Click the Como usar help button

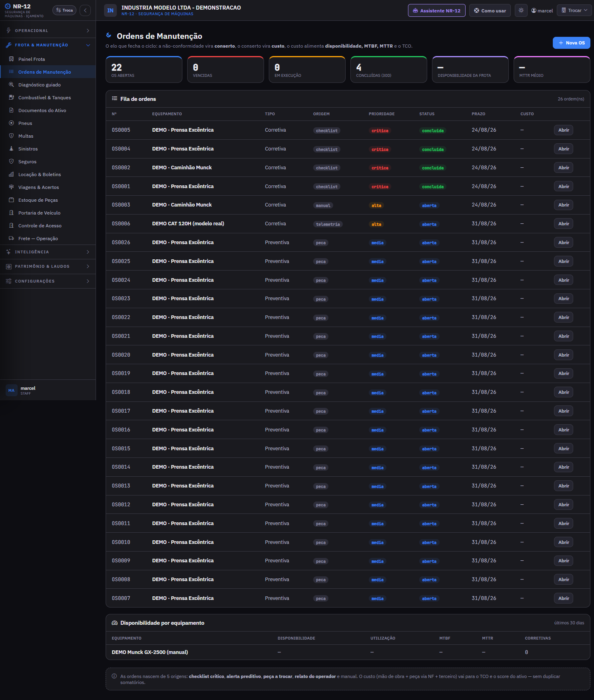(x=490, y=10)
